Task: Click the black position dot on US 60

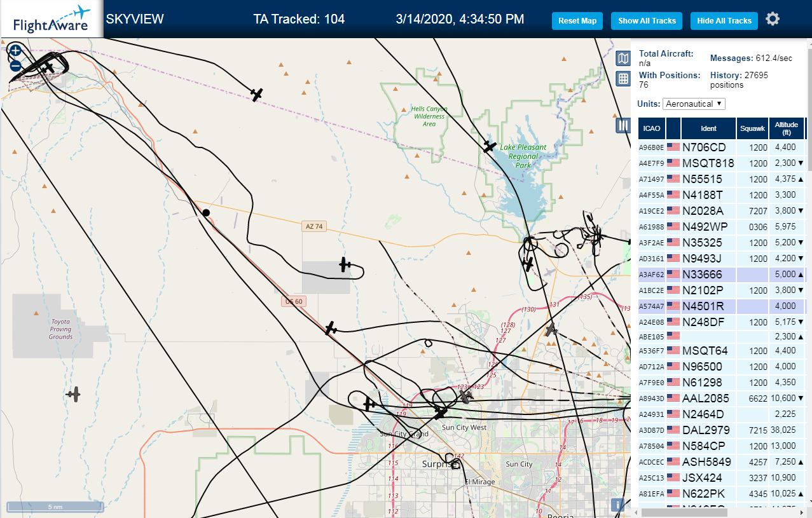Action: coord(206,212)
